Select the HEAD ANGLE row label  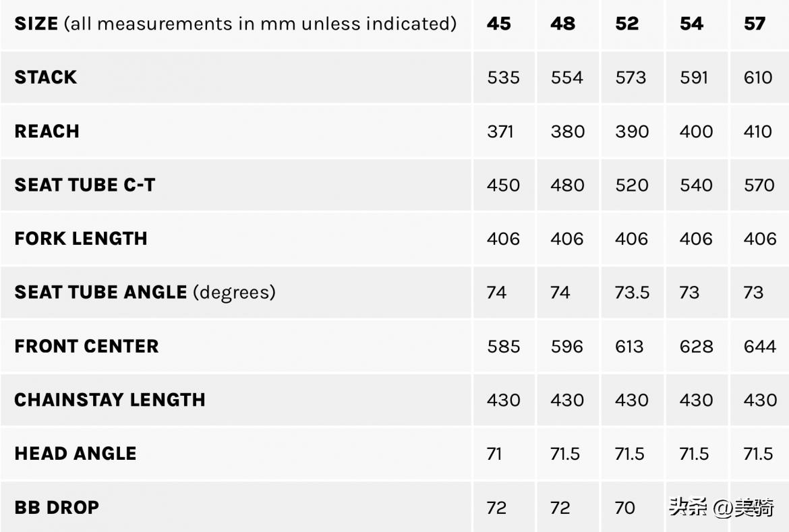click(76, 453)
